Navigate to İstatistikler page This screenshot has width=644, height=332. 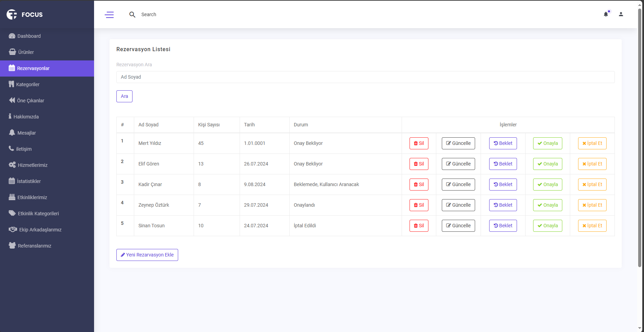point(29,181)
